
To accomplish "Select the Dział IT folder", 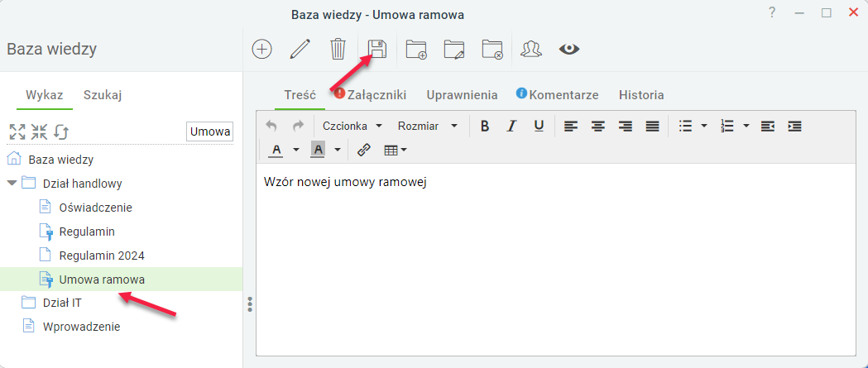I will [x=63, y=303].
